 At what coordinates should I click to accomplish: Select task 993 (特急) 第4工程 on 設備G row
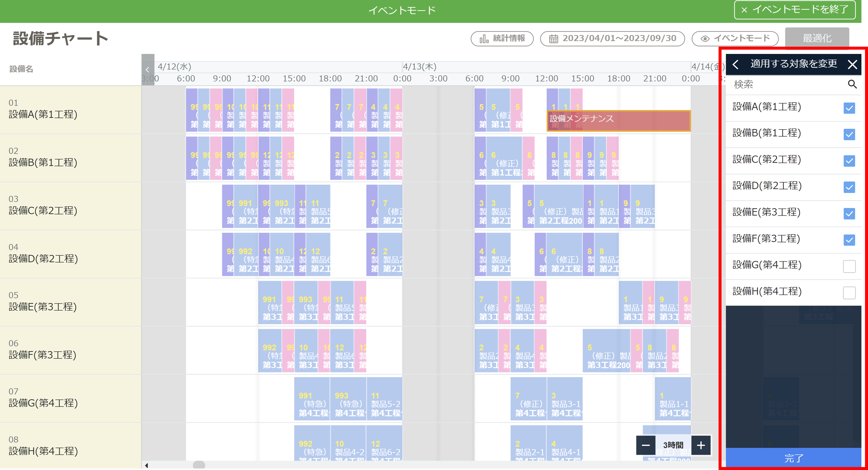(348, 399)
